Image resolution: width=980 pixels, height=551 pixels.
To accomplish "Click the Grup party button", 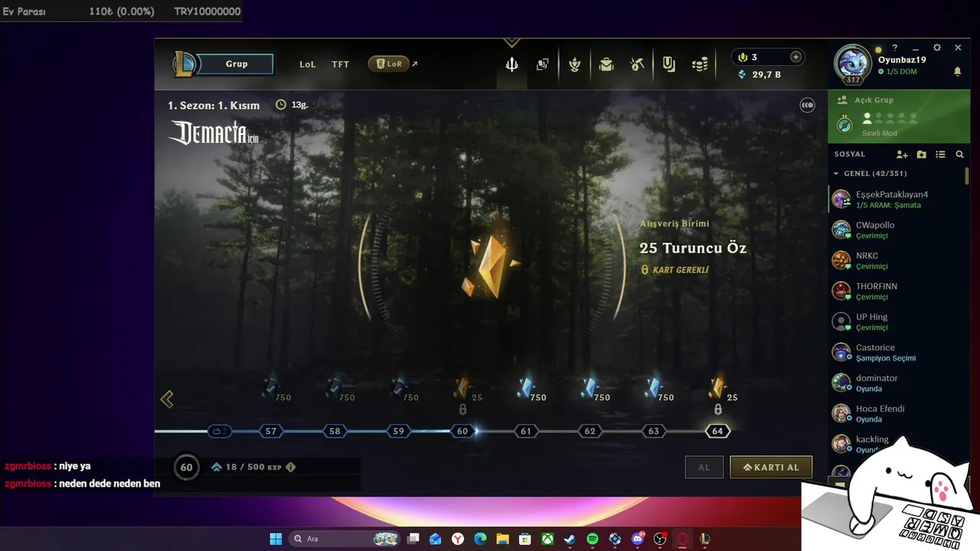I will [x=237, y=64].
